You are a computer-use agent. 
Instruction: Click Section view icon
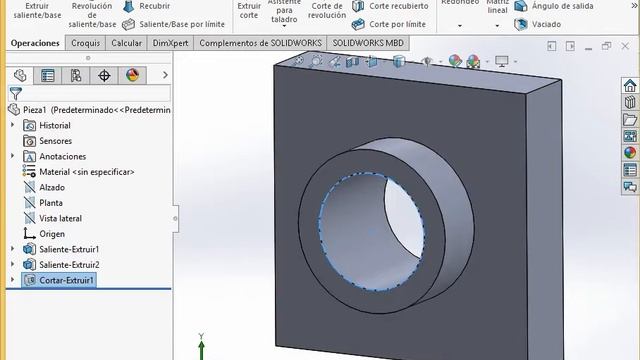pos(352,61)
